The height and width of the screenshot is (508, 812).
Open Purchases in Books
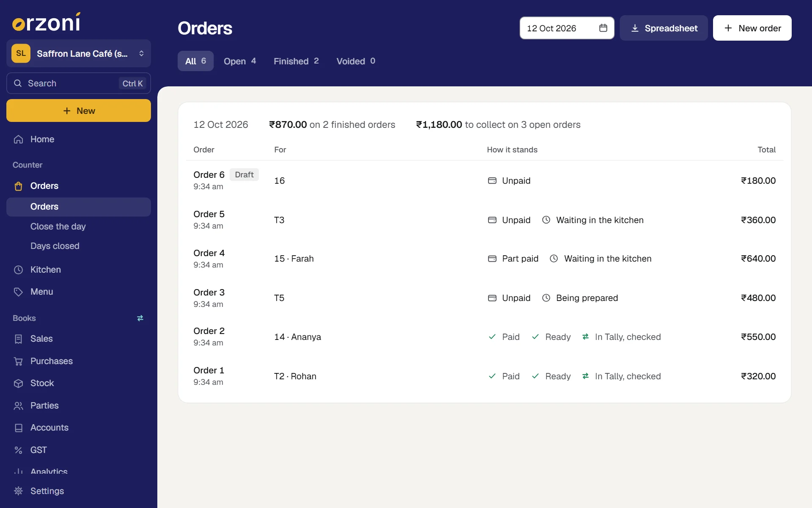(x=79, y=361)
